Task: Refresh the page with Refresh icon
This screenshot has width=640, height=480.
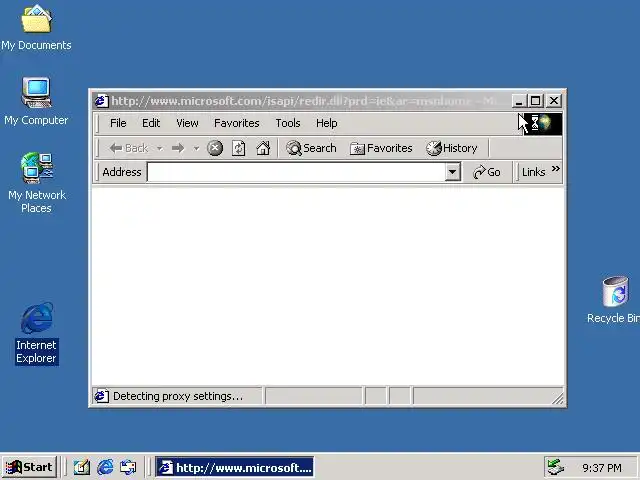Action: point(239,148)
